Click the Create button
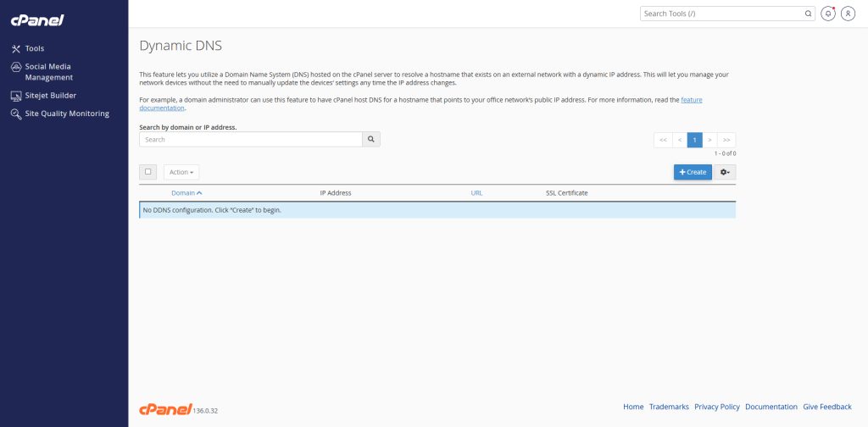Image resolution: width=868 pixels, height=427 pixels. coord(693,172)
